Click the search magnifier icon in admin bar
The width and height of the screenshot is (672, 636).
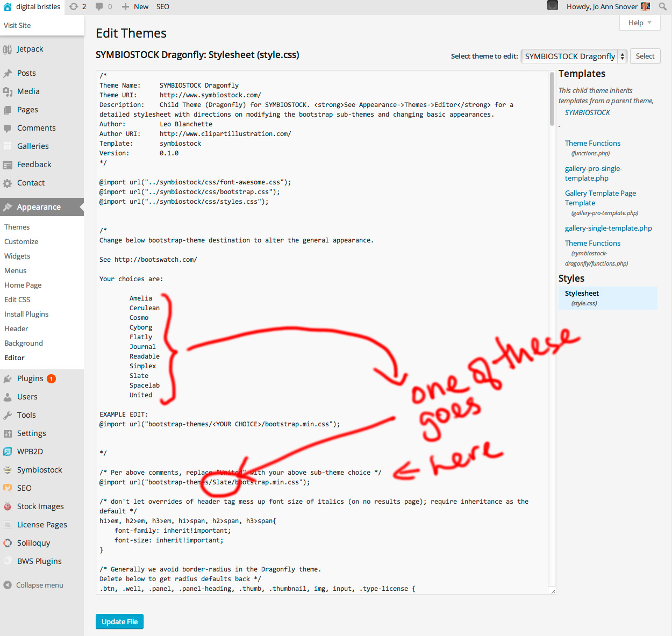[x=663, y=7]
